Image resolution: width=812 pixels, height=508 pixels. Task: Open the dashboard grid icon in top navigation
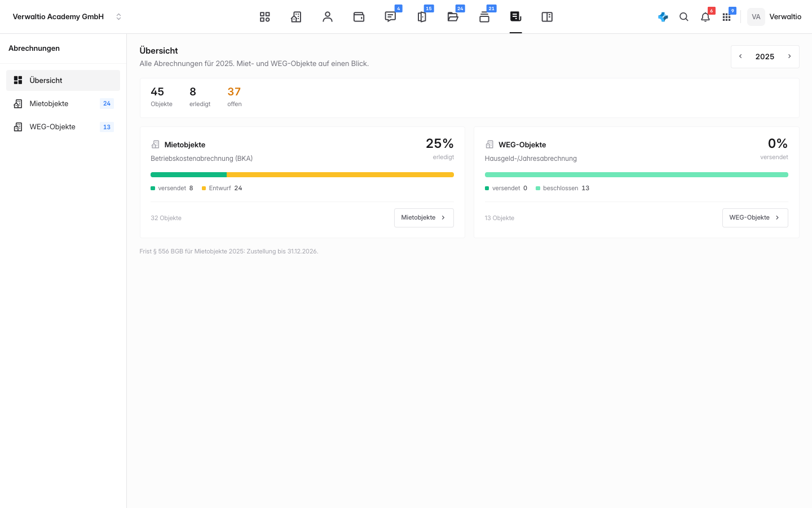(264, 17)
